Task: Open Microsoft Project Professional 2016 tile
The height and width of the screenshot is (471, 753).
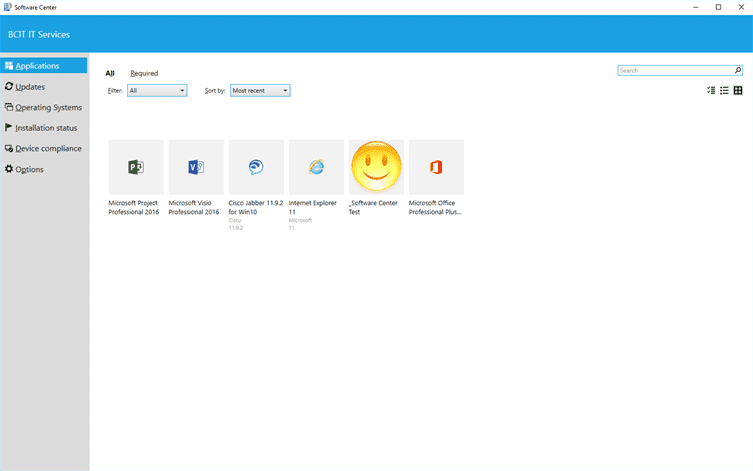Action: point(136,167)
